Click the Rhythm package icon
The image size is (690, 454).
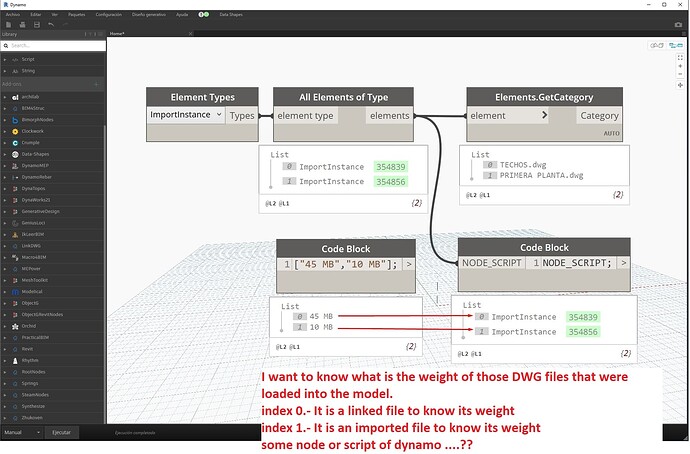point(15,360)
